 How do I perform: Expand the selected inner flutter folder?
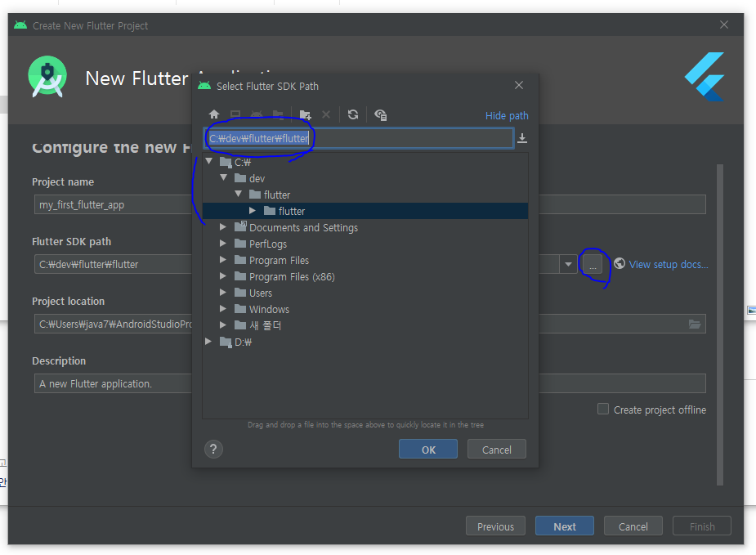(253, 211)
